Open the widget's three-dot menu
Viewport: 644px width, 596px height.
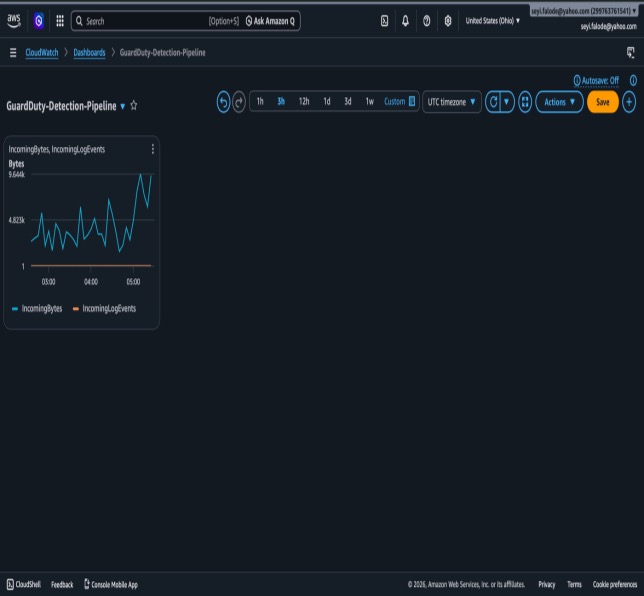pos(153,149)
